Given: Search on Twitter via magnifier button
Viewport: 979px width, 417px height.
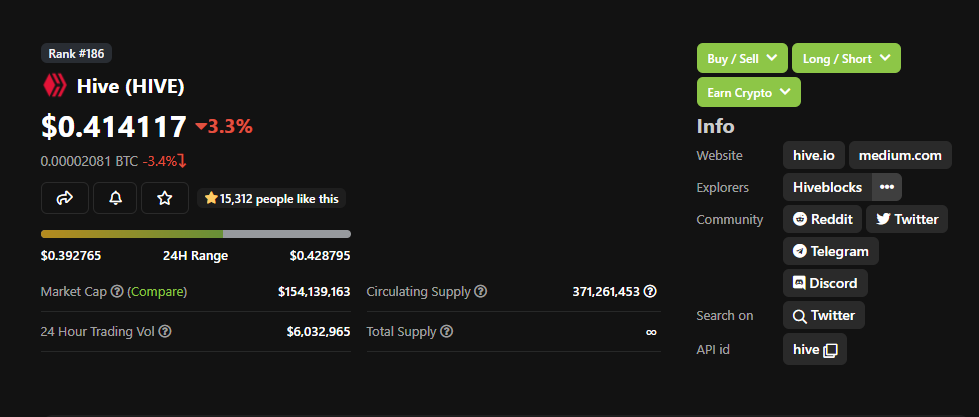Looking at the screenshot, I should click(824, 315).
